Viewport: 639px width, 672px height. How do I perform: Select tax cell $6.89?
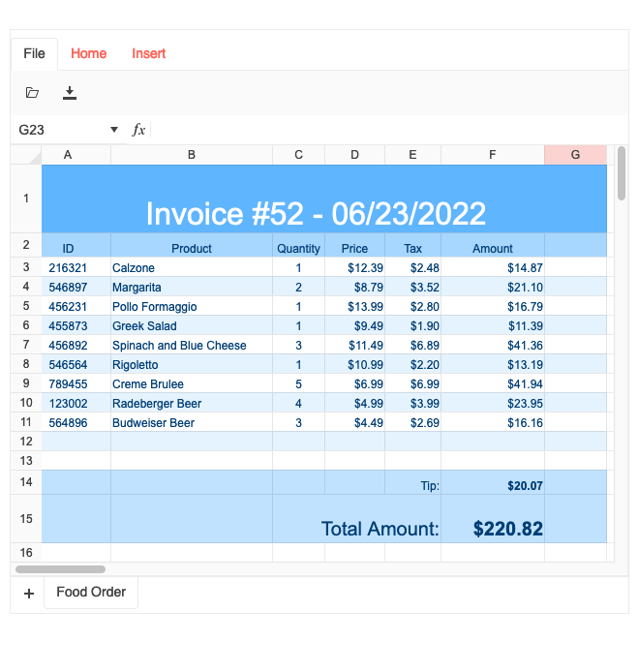point(413,345)
